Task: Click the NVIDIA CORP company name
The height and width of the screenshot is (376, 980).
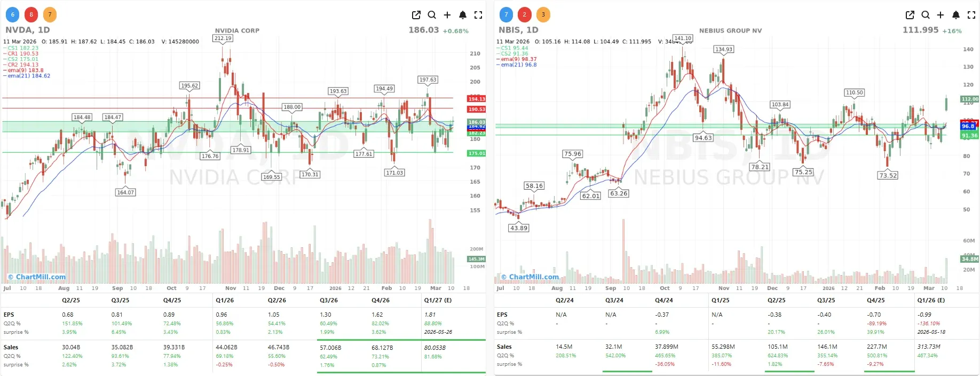Action: point(237,31)
